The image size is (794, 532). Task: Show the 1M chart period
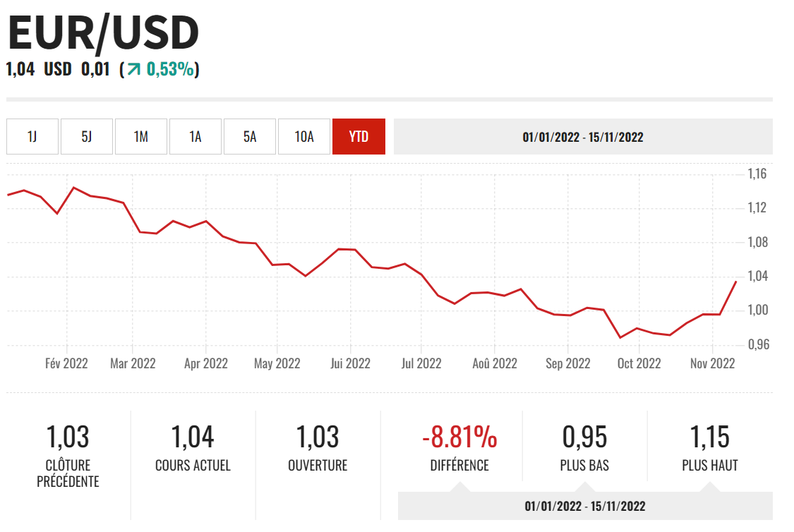coord(141,136)
